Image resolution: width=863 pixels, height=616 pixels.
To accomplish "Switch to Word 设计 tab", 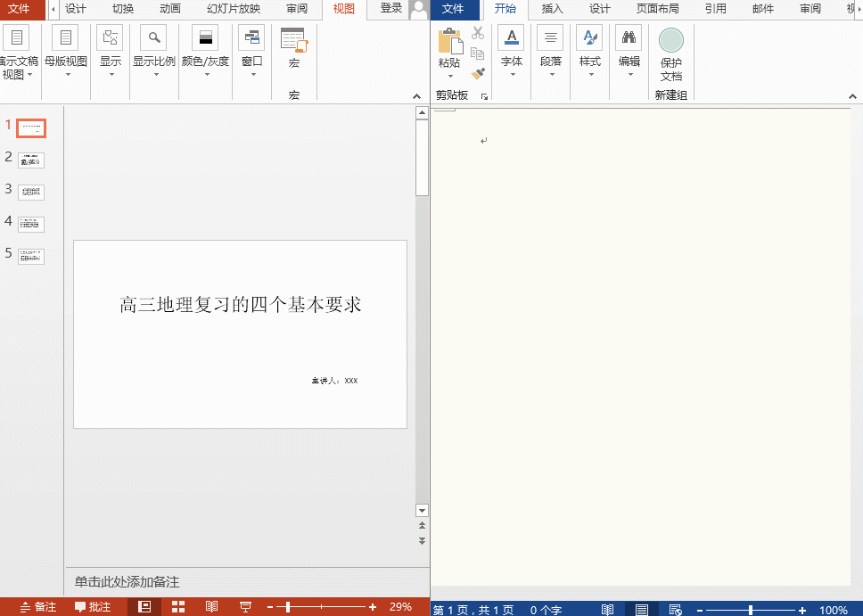I will point(599,9).
